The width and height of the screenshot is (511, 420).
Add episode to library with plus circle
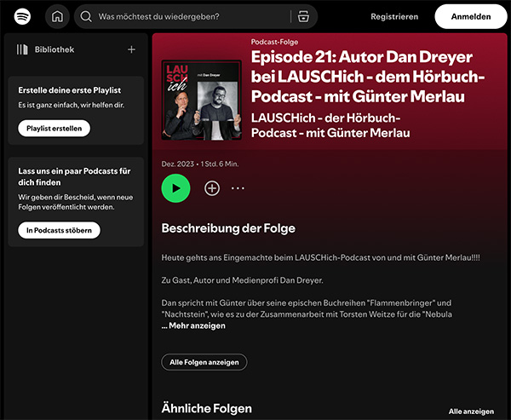pos(212,188)
